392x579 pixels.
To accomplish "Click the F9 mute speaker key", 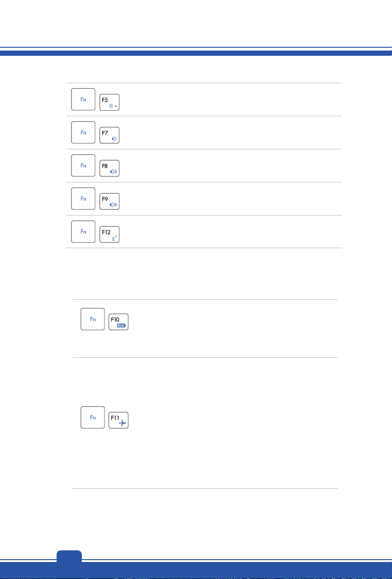I will [110, 201].
